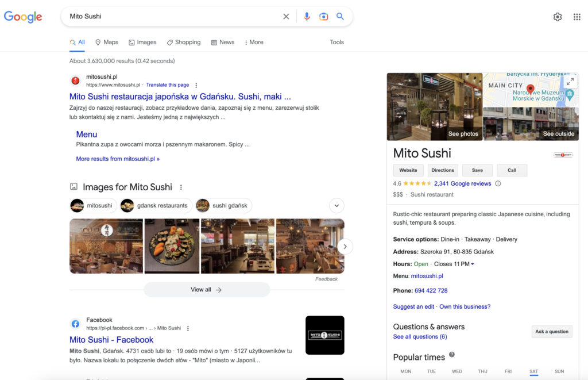Call Mito Sushi from the panel
The width and height of the screenshot is (588, 380).
(512, 170)
